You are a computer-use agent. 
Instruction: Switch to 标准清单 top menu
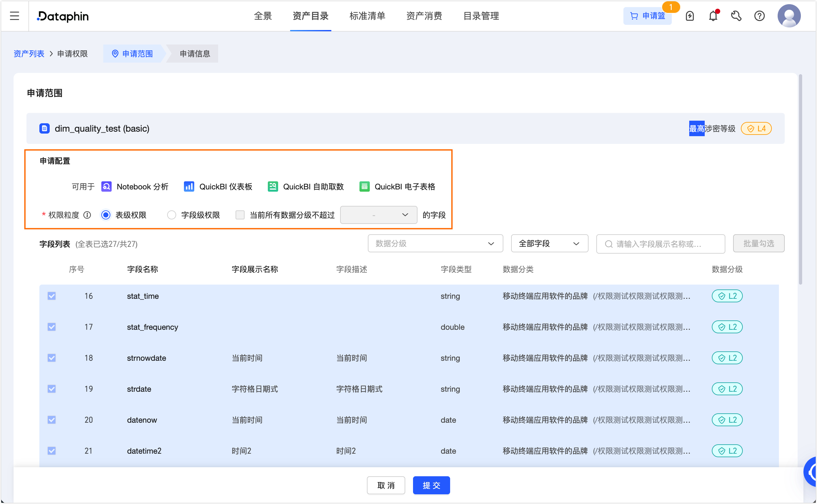click(x=367, y=16)
